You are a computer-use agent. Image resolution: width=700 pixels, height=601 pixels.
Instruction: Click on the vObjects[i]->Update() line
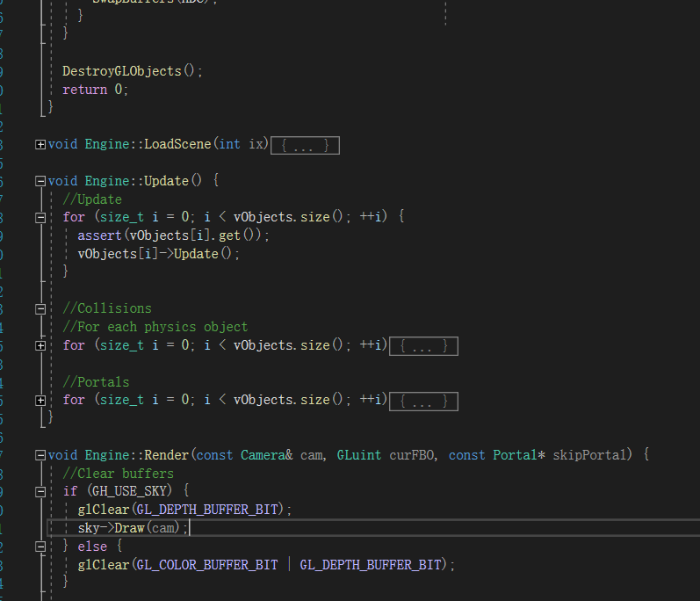tap(158, 254)
